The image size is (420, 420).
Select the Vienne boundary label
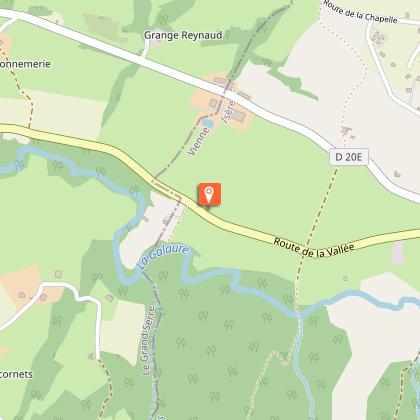pos(199,141)
